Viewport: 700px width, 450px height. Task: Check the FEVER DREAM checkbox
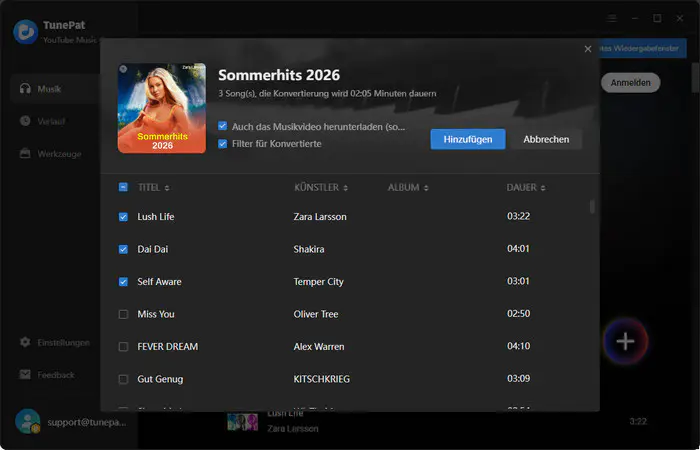pos(123,346)
